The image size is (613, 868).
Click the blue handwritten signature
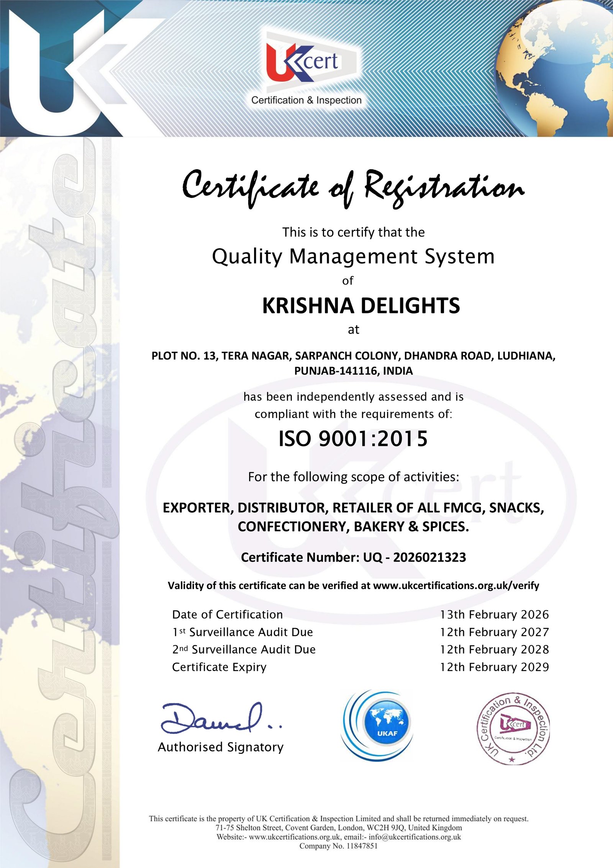point(218,719)
